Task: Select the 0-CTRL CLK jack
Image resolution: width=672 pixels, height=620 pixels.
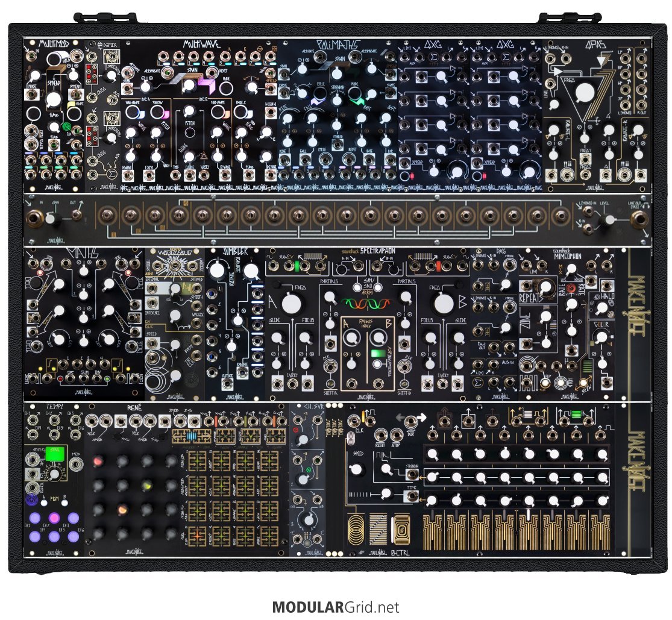Action: tap(354, 421)
